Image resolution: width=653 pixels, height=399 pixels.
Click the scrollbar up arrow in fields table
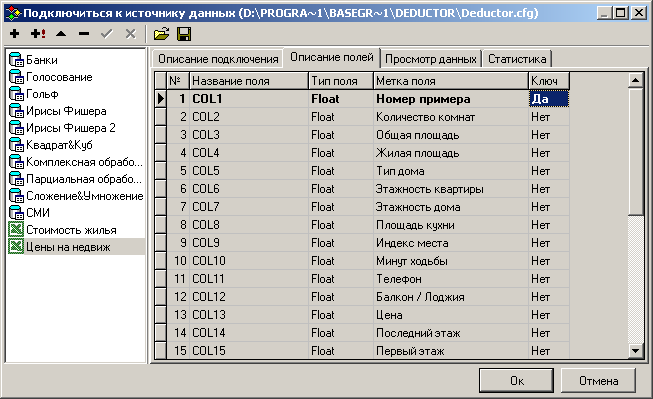[x=636, y=80]
